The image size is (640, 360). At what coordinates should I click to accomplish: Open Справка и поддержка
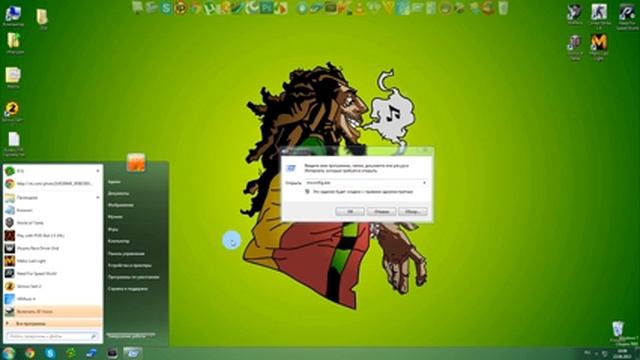click(128, 289)
